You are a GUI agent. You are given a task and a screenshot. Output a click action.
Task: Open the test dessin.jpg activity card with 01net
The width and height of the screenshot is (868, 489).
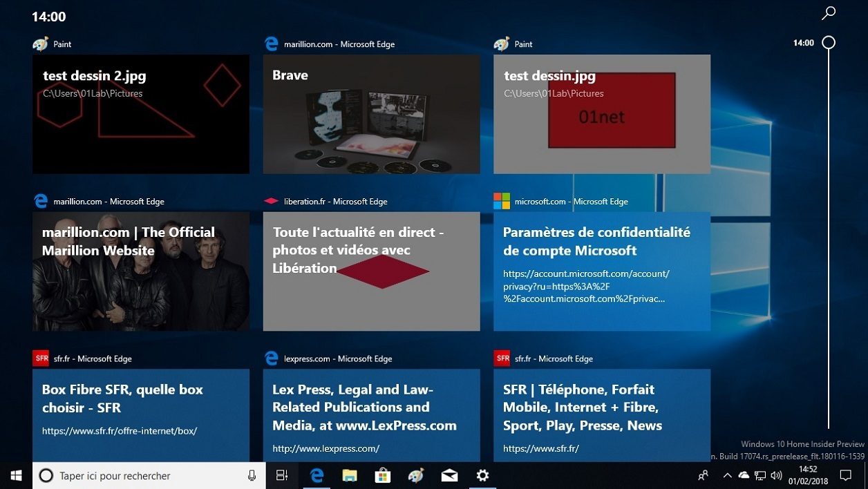pyautogui.click(x=602, y=114)
